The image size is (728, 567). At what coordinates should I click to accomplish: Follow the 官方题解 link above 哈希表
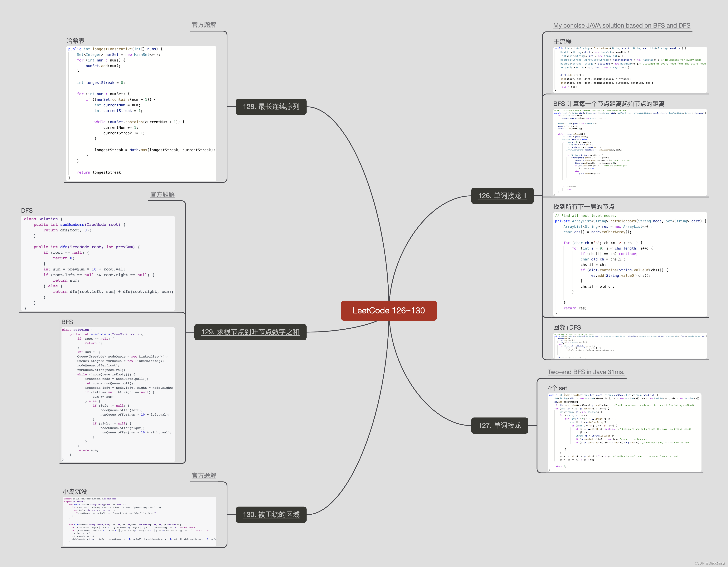pyautogui.click(x=204, y=25)
